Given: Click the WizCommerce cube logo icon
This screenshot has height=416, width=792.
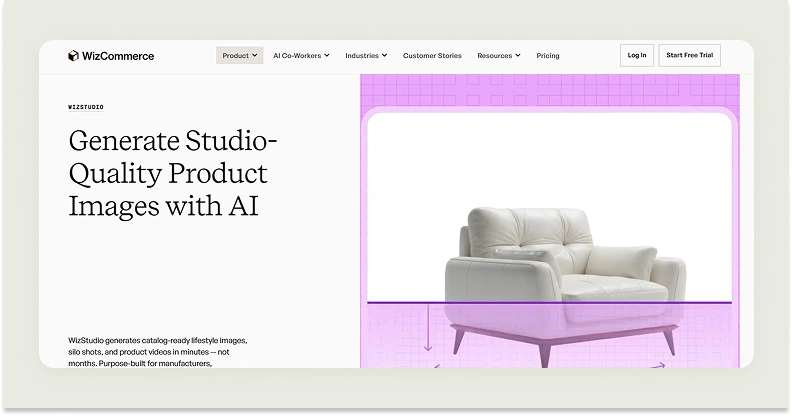Looking at the screenshot, I should pos(73,56).
